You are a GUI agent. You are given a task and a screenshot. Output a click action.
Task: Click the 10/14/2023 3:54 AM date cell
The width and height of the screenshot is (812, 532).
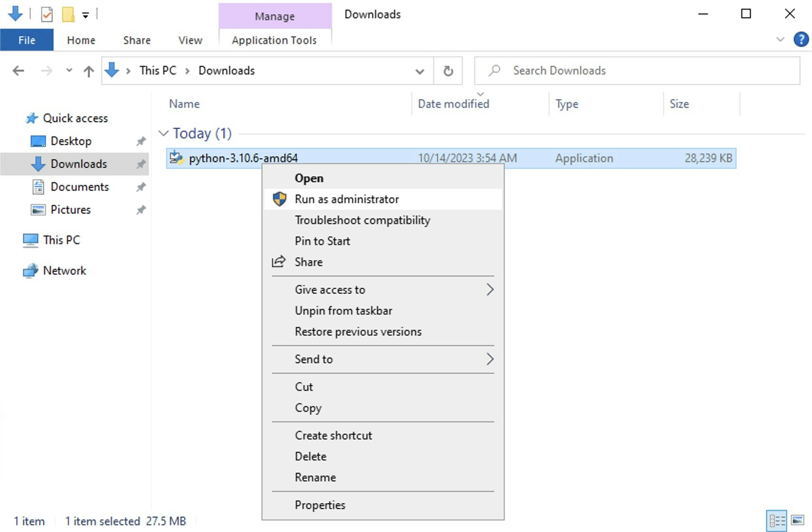468,158
